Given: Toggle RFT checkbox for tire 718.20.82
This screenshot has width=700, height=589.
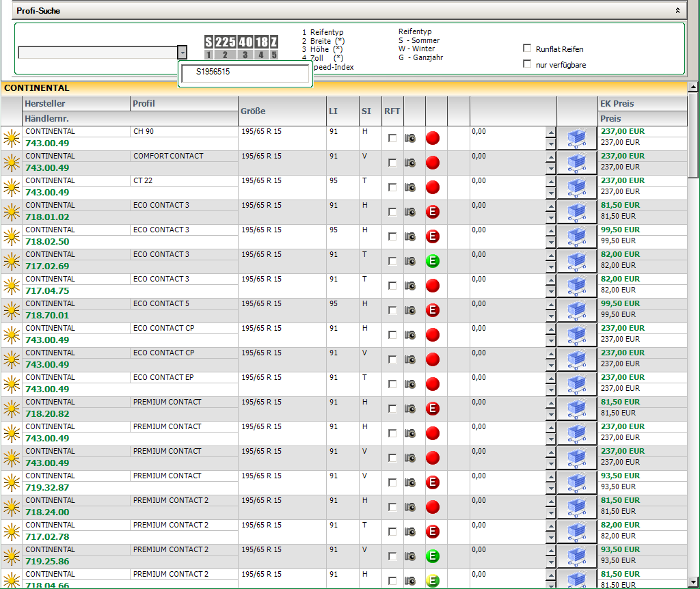Looking at the screenshot, I should [x=392, y=409].
